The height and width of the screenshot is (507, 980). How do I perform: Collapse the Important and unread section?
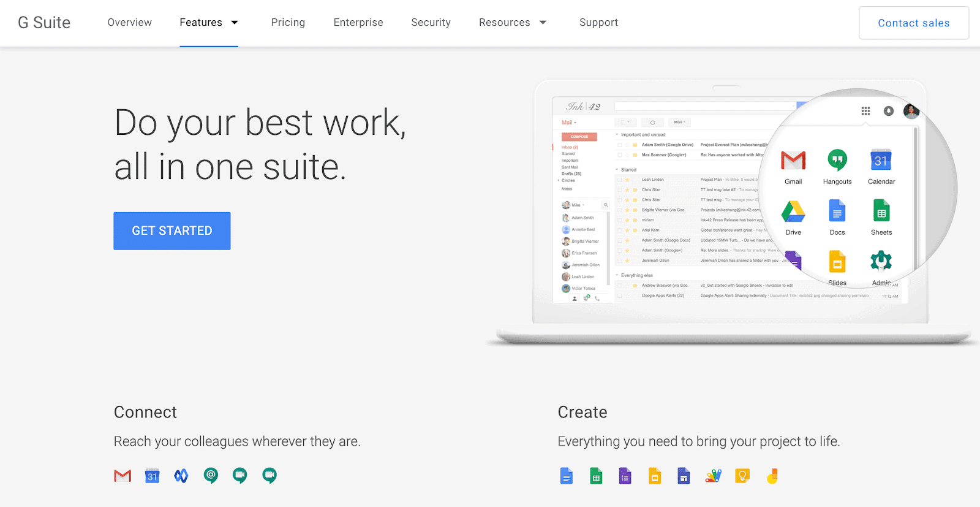click(617, 135)
